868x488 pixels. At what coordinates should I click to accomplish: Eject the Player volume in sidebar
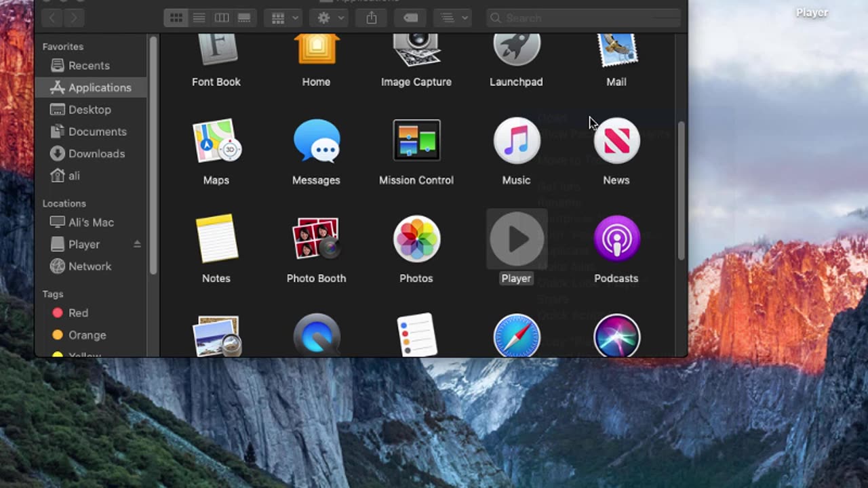pyautogui.click(x=137, y=244)
